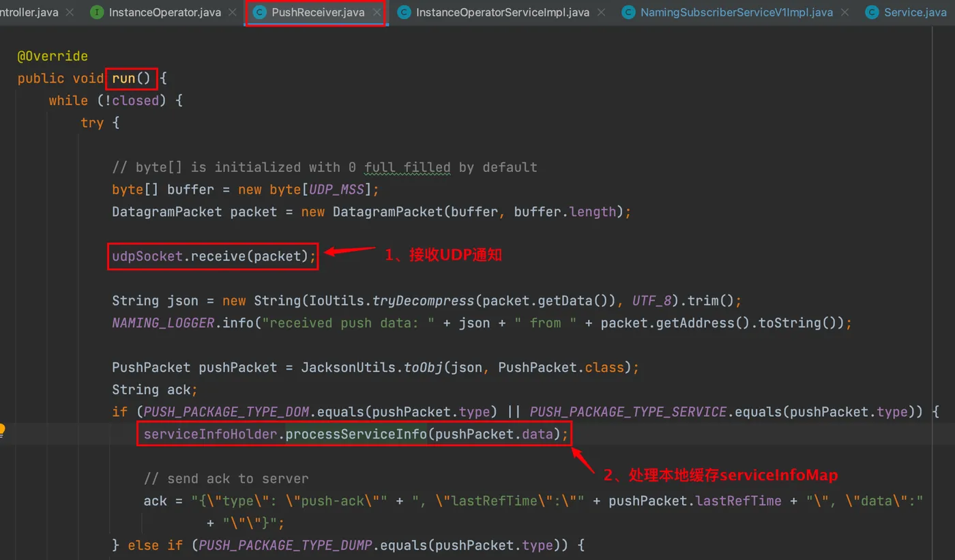Close the InstanceOperatorServiceImpl.java tab
Viewport: 955px width, 560px height.
[602, 12]
